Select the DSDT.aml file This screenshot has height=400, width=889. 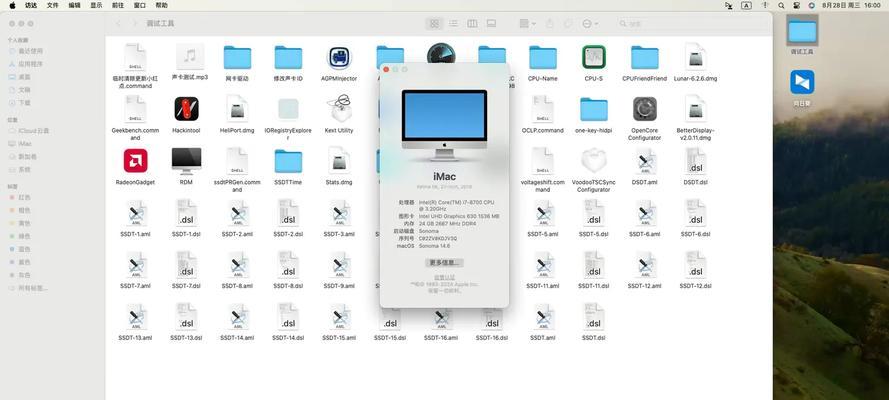645,161
